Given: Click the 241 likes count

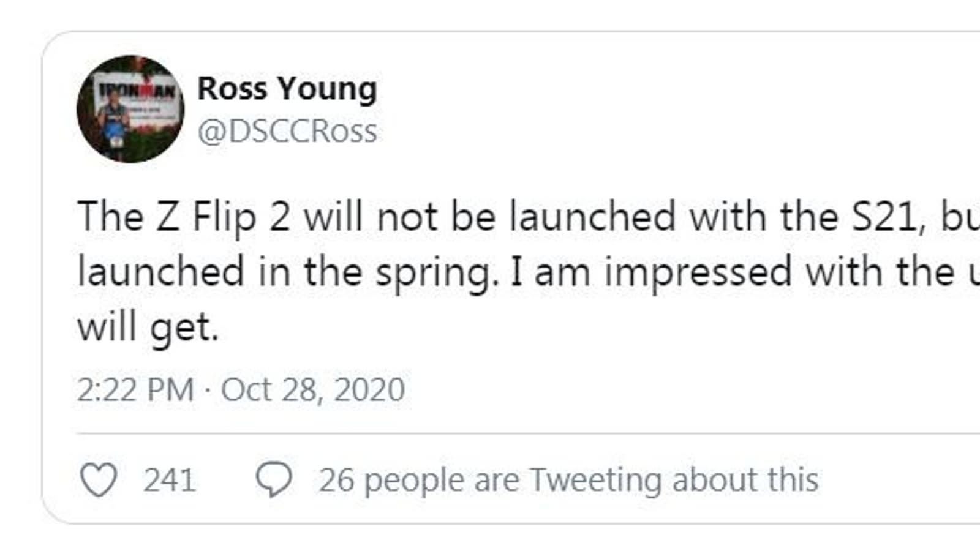Looking at the screenshot, I should pyautogui.click(x=170, y=480).
